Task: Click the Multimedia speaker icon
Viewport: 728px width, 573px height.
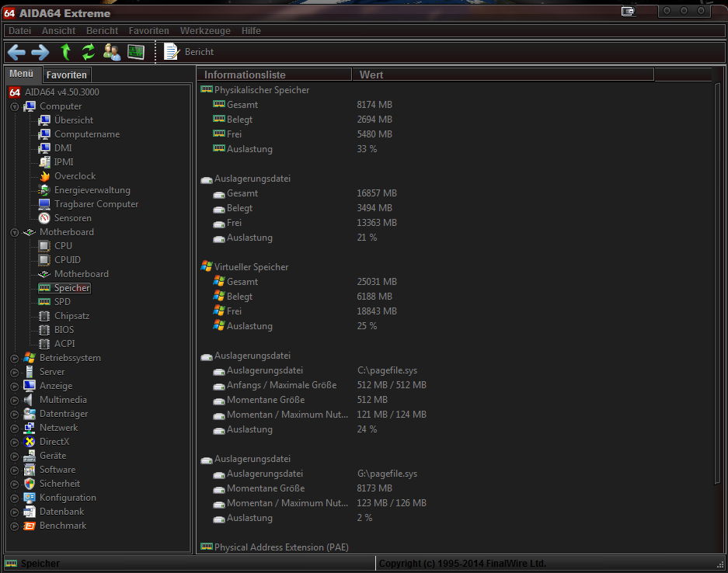Action: pos(30,400)
